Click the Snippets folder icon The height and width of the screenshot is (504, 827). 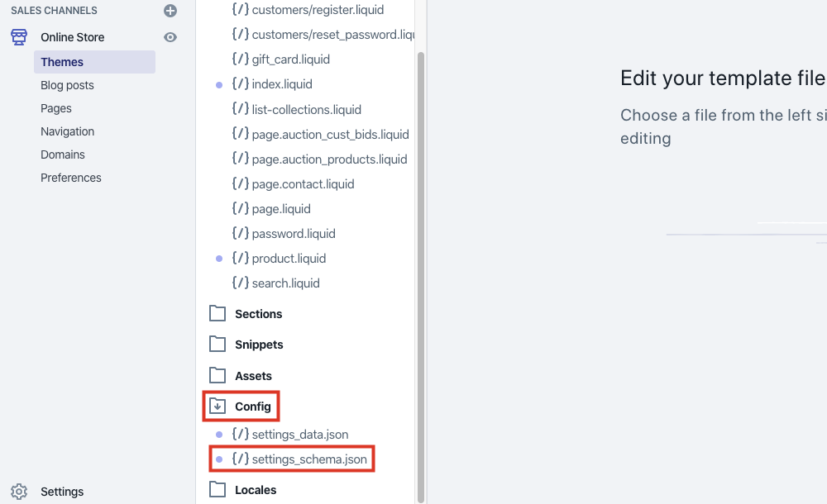pyautogui.click(x=218, y=345)
